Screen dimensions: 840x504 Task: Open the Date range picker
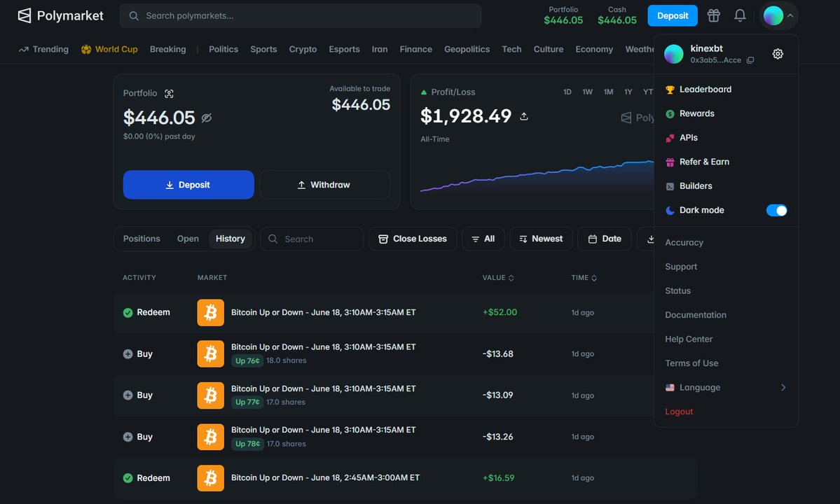605,239
